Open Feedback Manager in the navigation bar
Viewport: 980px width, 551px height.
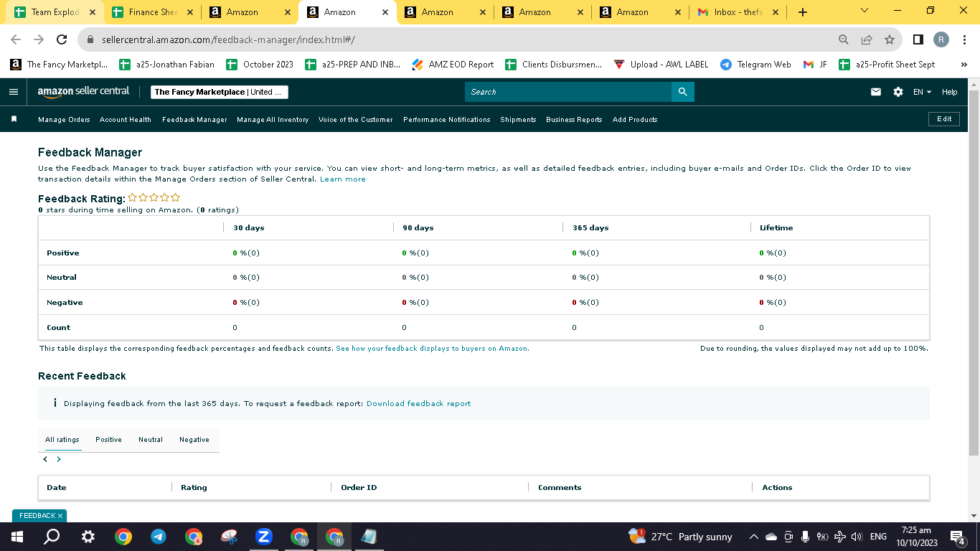click(194, 120)
